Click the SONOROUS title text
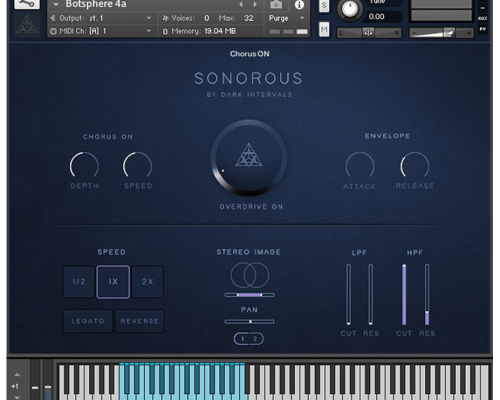The image size is (500, 400). pos(249,79)
